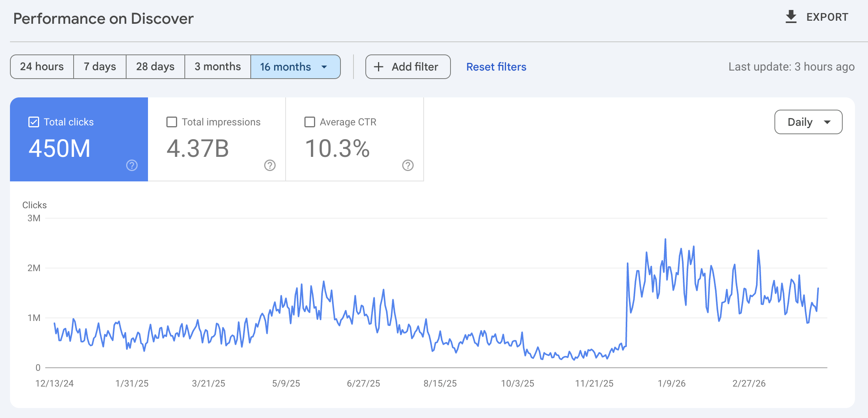Open the Average CTR help tooltip icon
Viewport: 868px width, 418px height.
coord(408,166)
